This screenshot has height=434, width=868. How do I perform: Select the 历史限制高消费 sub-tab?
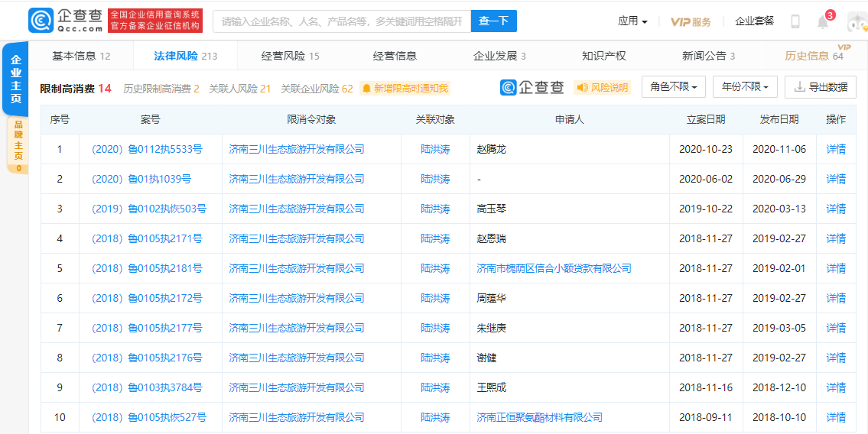coord(161,89)
